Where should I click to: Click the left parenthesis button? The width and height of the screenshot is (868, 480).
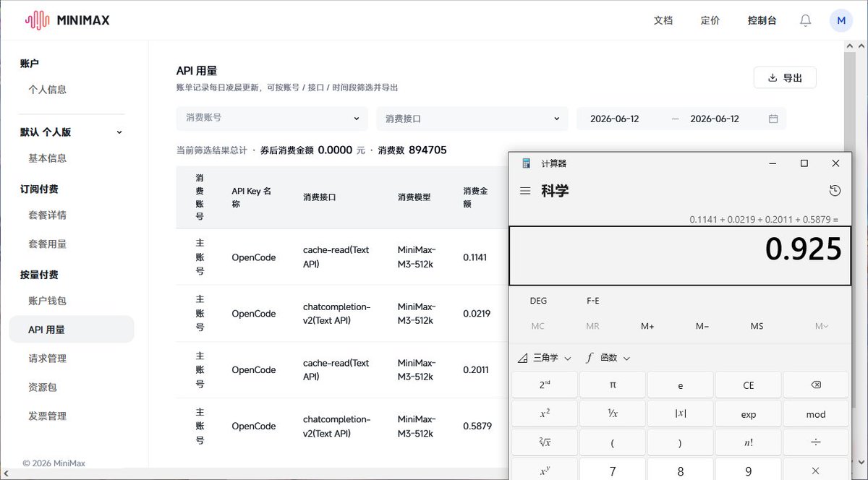click(x=613, y=442)
